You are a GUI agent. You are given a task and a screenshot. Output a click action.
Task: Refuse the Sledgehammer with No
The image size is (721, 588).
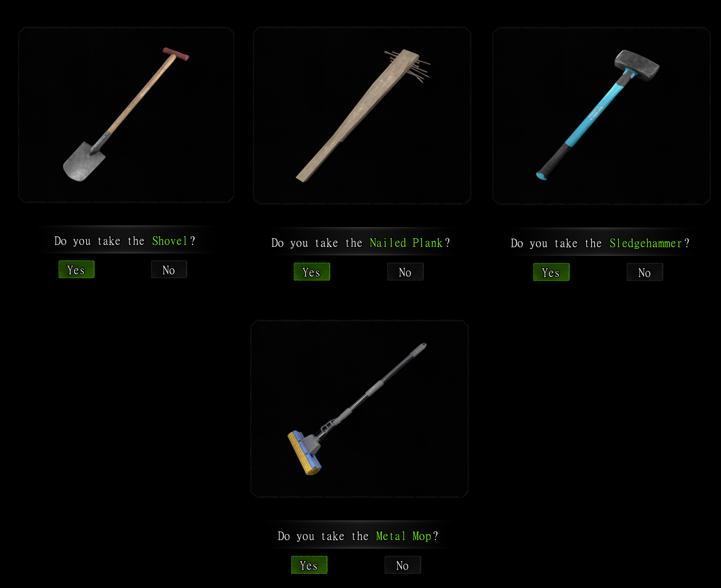click(x=645, y=272)
